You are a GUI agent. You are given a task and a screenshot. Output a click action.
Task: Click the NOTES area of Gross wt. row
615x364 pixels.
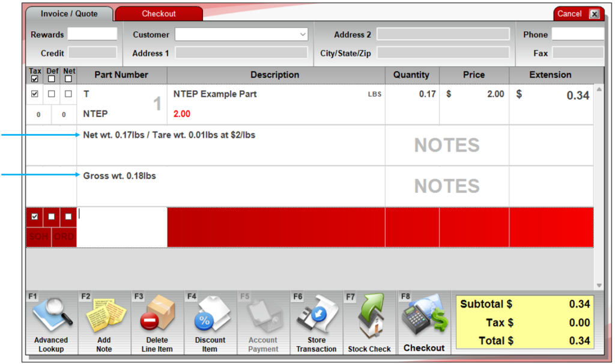(x=447, y=186)
